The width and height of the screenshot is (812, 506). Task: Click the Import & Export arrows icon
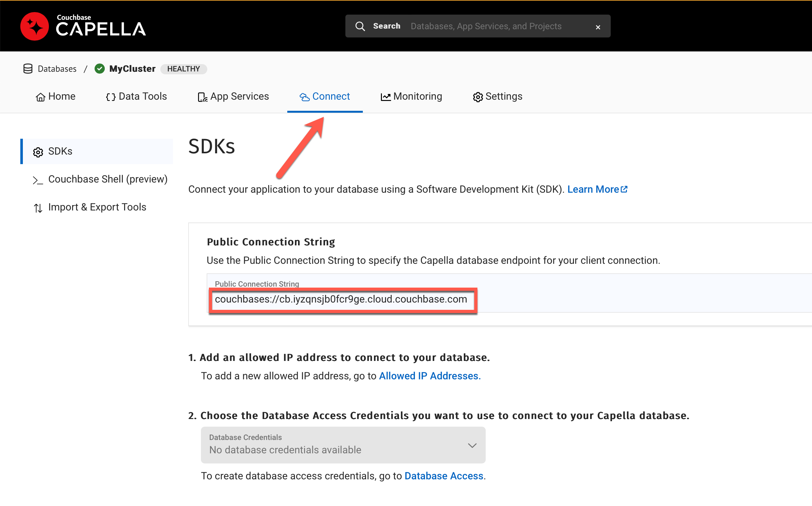(x=38, y=208)
